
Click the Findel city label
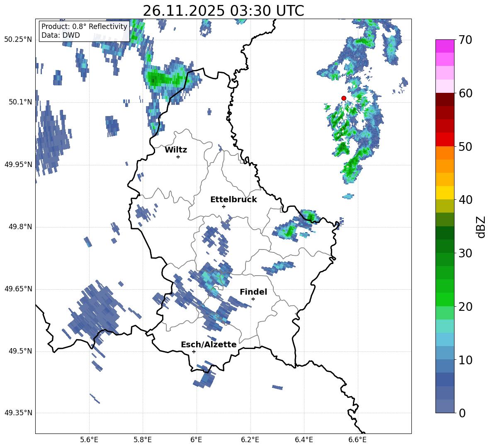253,292
